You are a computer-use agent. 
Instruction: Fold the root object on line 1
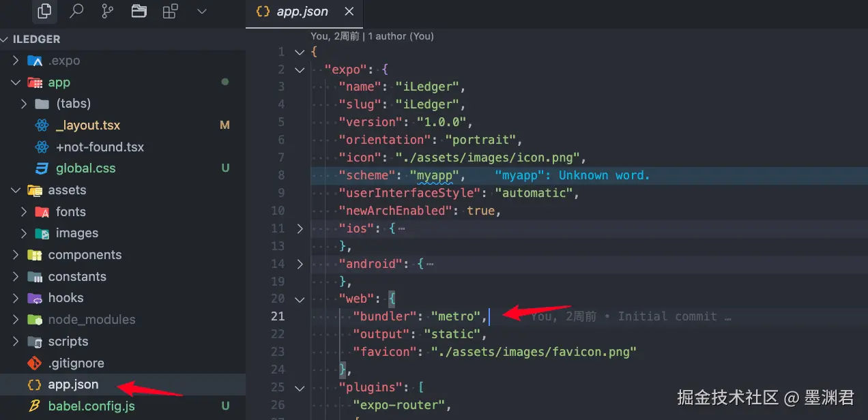coord(300,52)
